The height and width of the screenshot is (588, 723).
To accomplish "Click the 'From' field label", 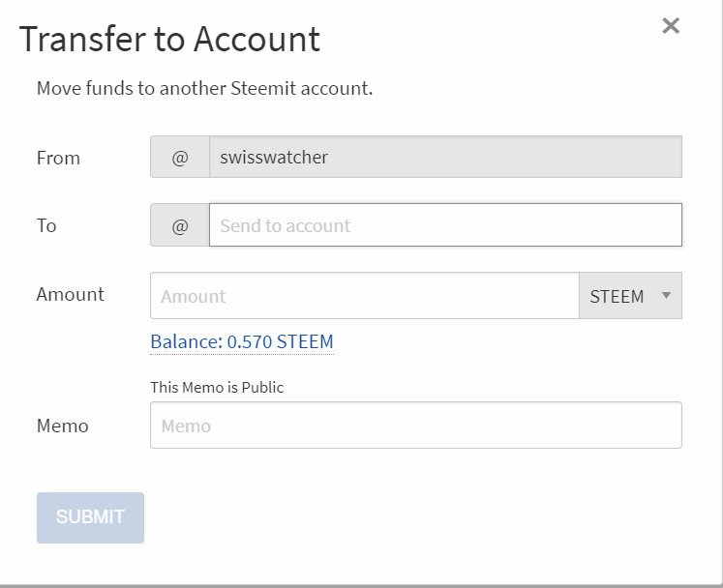I will point(58,158).
